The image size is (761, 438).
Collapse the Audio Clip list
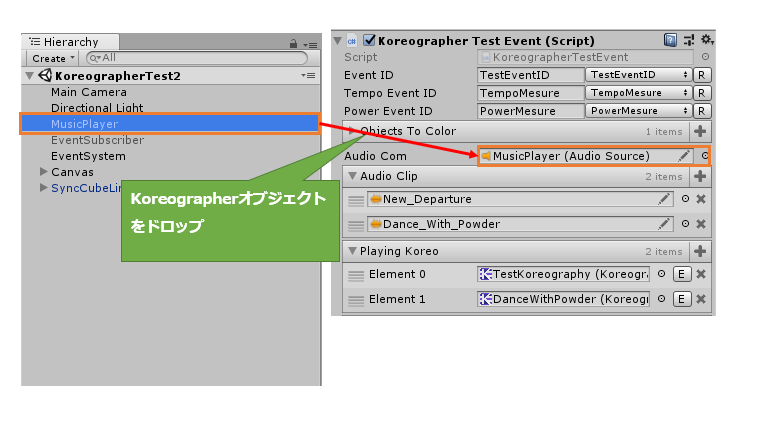pos(352,176)
